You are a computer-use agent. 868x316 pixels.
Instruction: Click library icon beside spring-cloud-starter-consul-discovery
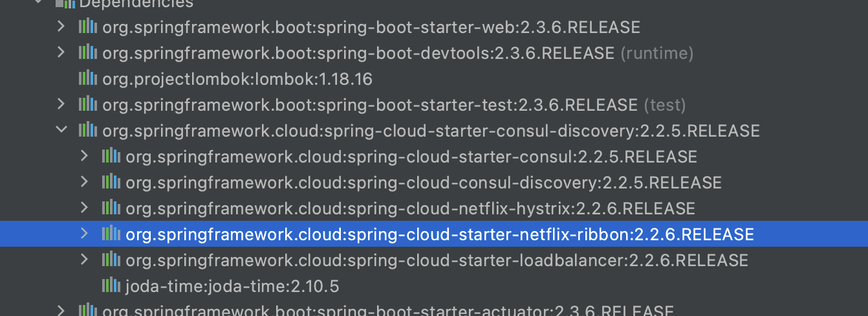tap(87, 130)
